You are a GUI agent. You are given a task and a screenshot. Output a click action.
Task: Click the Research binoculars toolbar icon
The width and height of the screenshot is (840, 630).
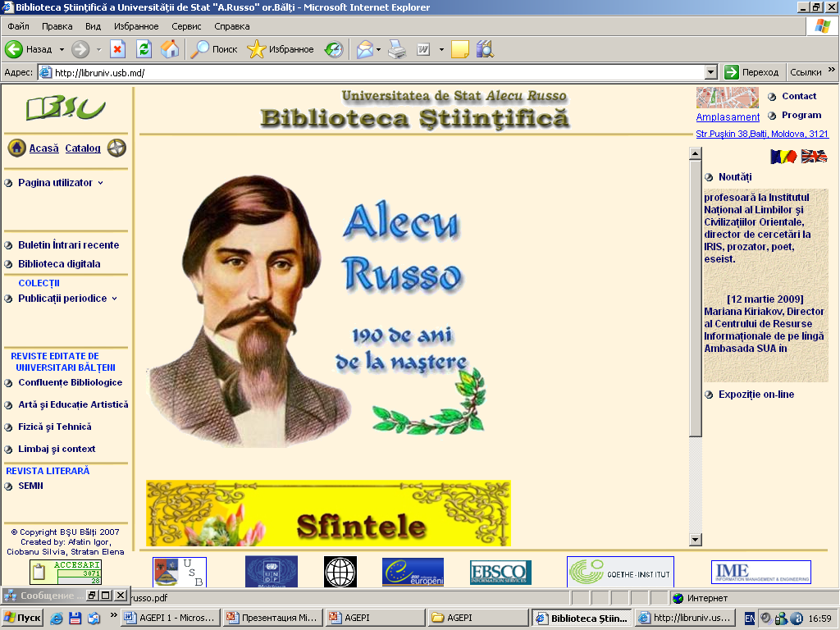click(x=485, y=49)
